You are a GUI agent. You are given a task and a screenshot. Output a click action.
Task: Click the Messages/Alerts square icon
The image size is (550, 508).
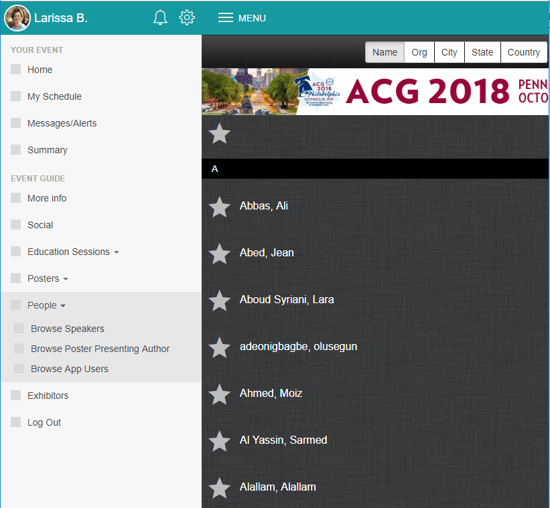(x=16, y=123)
